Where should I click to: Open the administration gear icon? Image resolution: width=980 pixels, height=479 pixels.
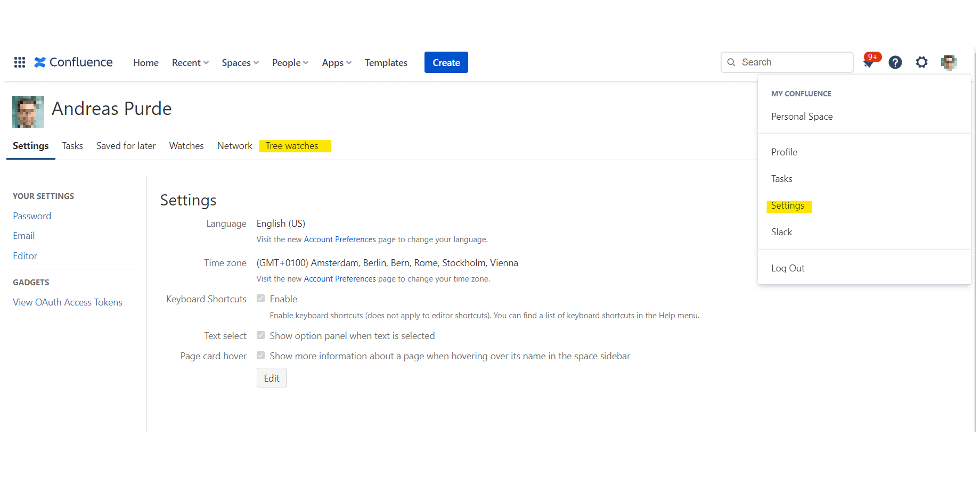pos(921,62)
